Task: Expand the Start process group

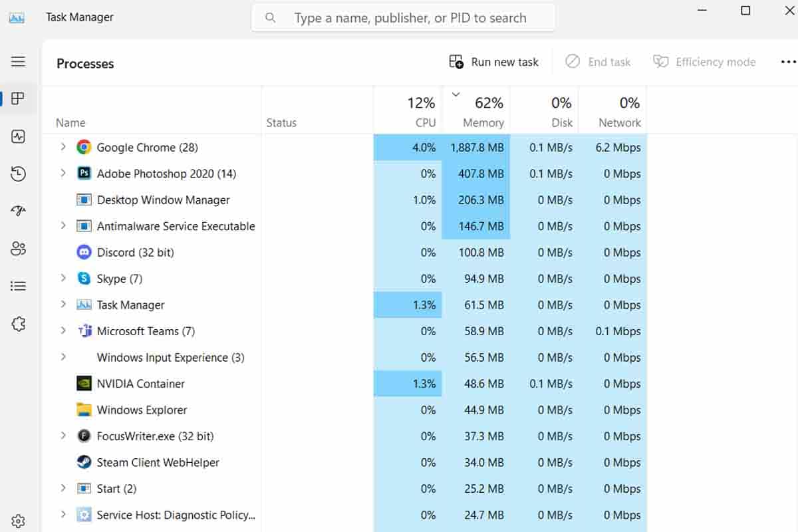Action: (x=63, y=488)
